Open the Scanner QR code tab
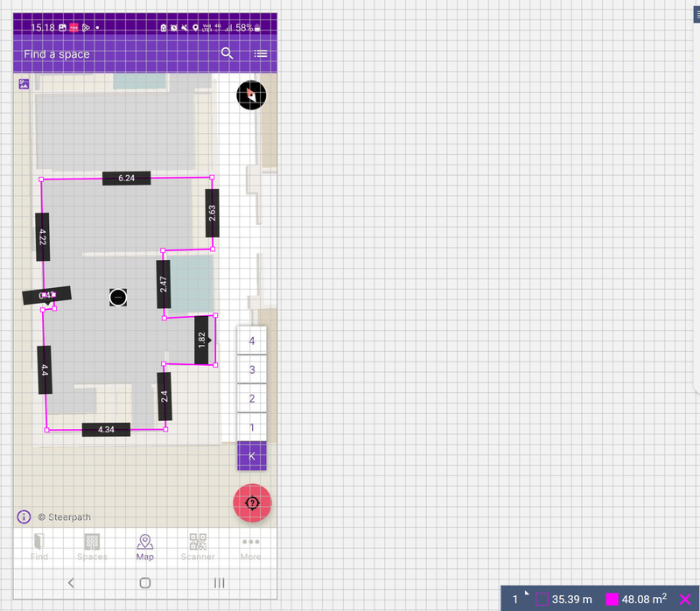The image size is (700, 611). click(x=198, y=546)
